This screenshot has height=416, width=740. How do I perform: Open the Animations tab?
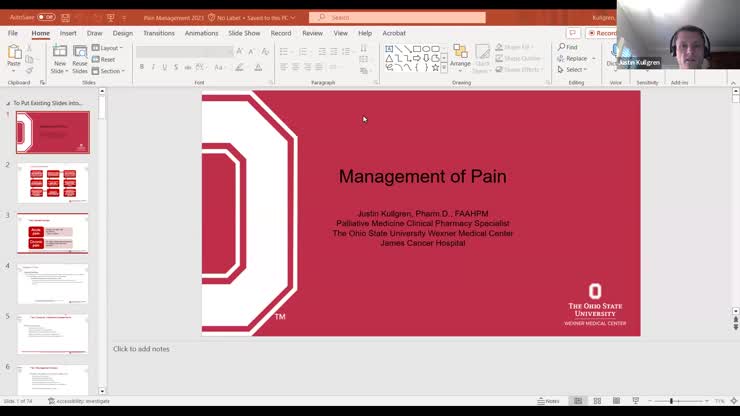click(x=202, y=33)
